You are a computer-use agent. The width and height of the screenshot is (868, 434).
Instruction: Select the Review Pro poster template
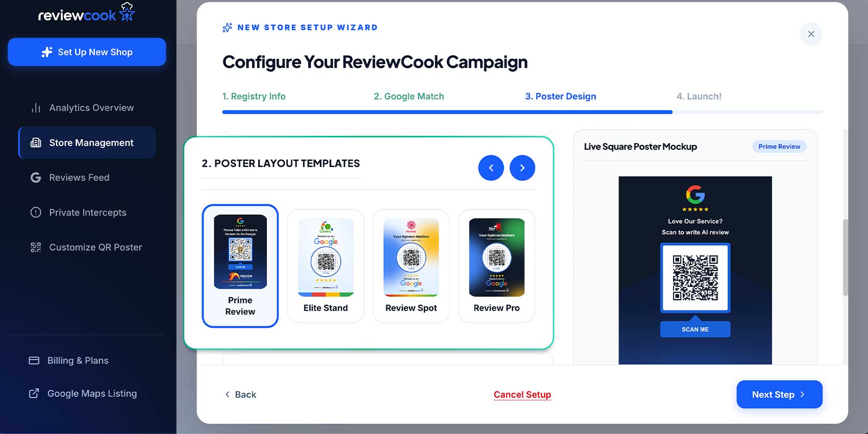tap(497, 266)
